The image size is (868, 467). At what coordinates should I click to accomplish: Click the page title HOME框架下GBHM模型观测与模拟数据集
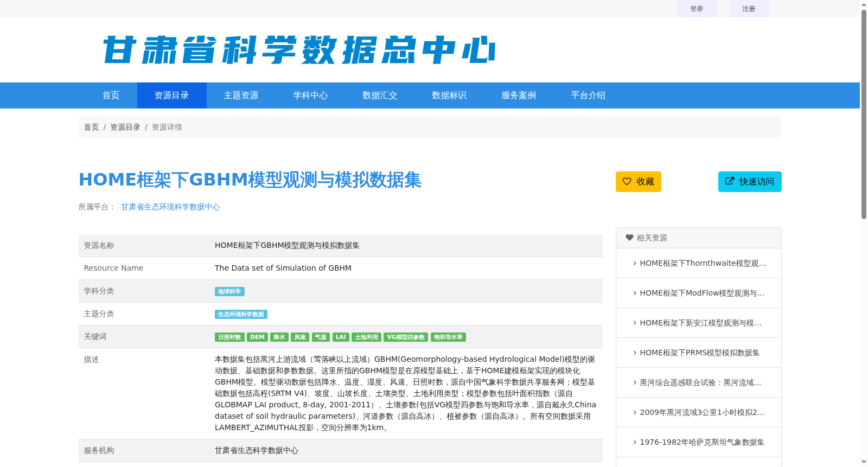tap(250, 180)
